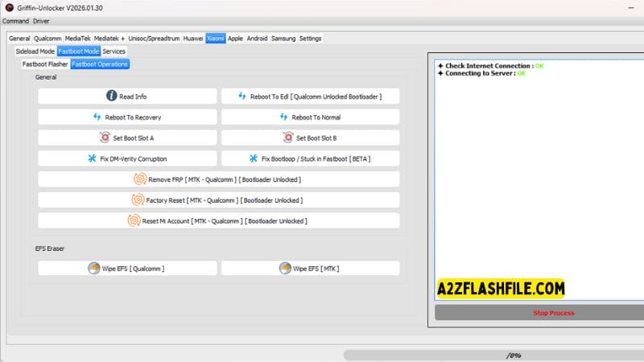Switch to the Unisoc/Spreadtrum tab
This screenshot has height=362, width=644.
(x=154, y=38)
